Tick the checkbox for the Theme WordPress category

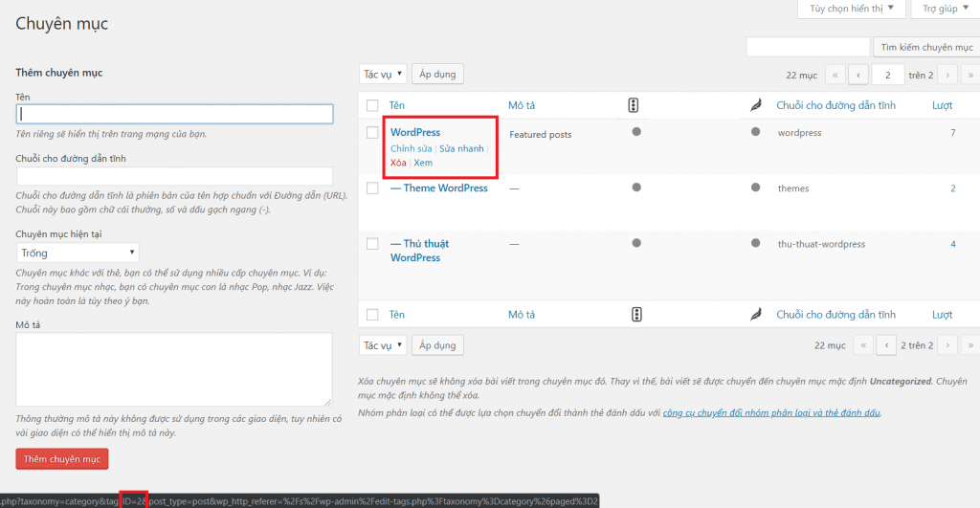click(372, 188)
